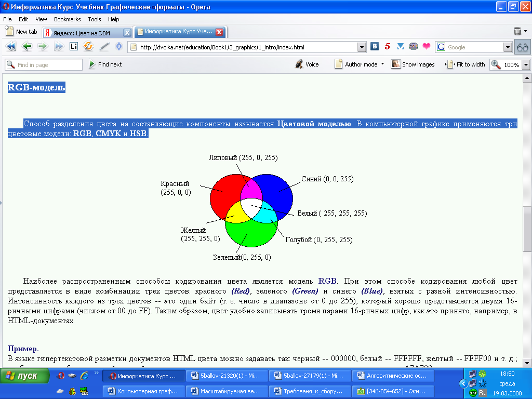Click the vertical scrollbar thumb
The image size is (532, 399).
click(x=527, y=229)
